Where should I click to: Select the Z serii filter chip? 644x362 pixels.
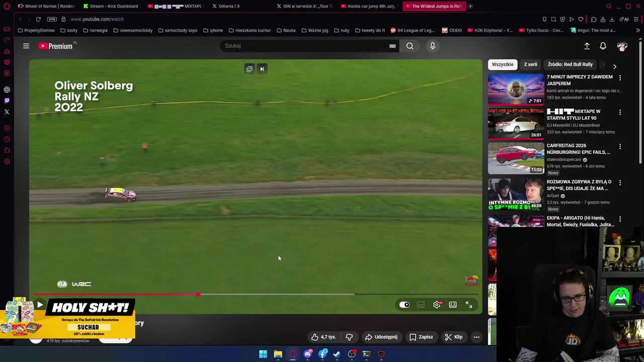click(530, 64)
